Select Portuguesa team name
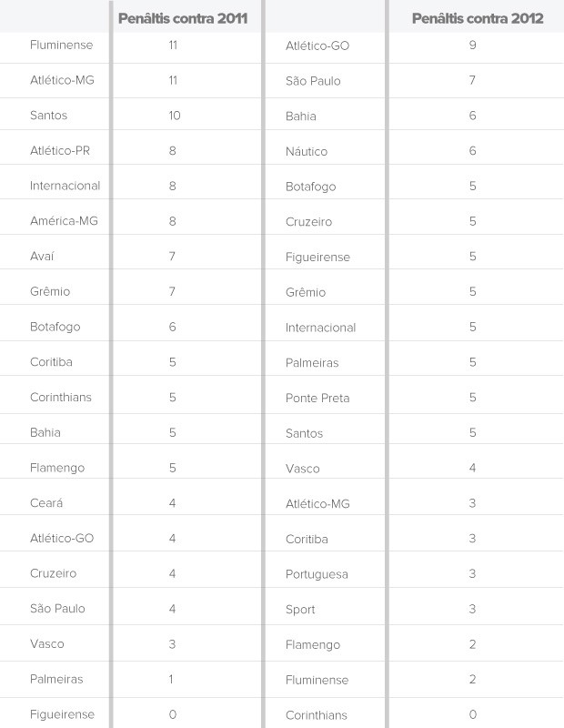 [x=317, y=574]
